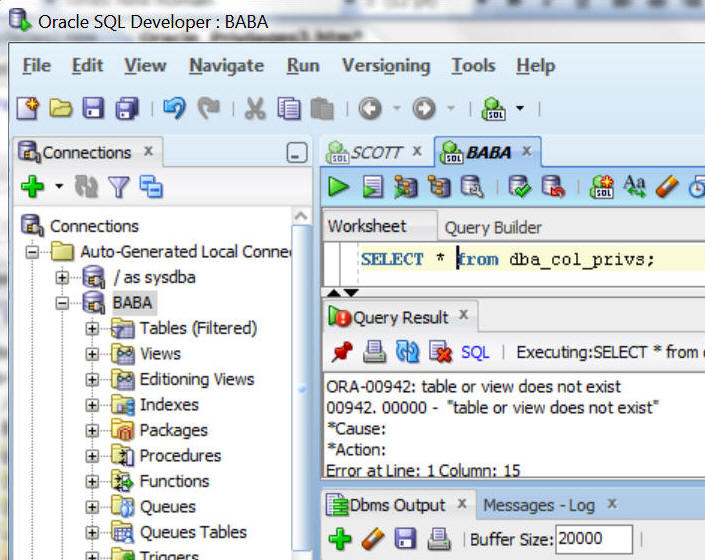
Task: Expand the Views node
Action: pyautogui.click(x=92, y=354)
